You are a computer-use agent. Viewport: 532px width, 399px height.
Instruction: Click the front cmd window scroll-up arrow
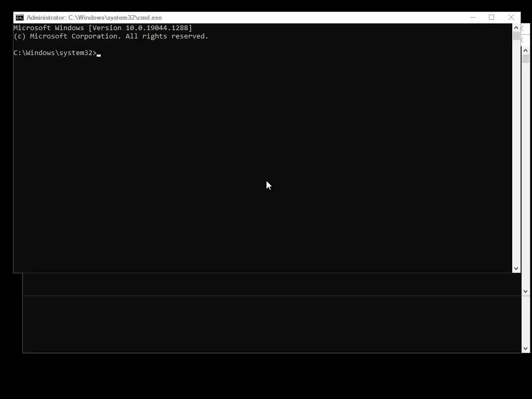click(516, 28)
